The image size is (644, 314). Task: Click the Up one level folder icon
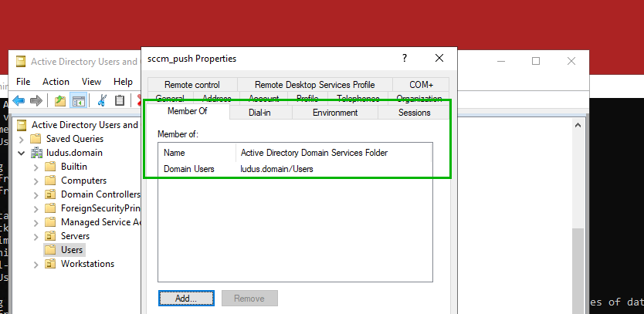(x=61, y=100)
